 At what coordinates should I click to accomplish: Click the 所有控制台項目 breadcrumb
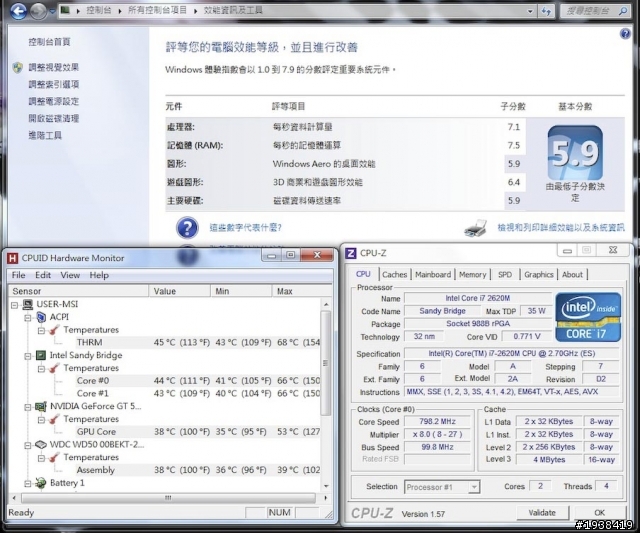tap(157, 10)
